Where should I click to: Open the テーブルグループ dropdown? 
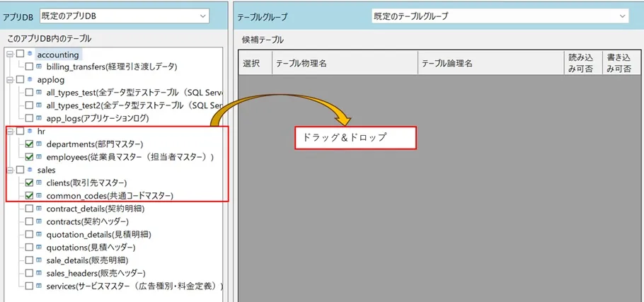500,16
